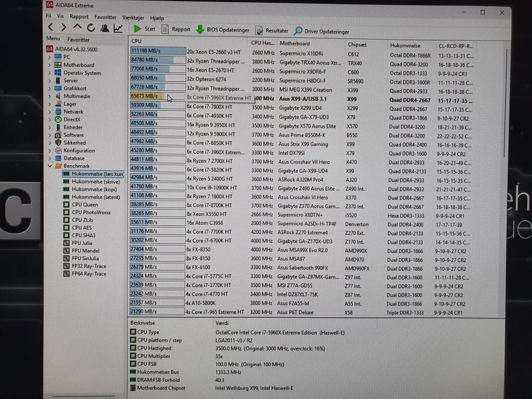532x399 pixels.
Task: Open the Hjælp menu
Action: pyautogui.click(x=157, y=18)
